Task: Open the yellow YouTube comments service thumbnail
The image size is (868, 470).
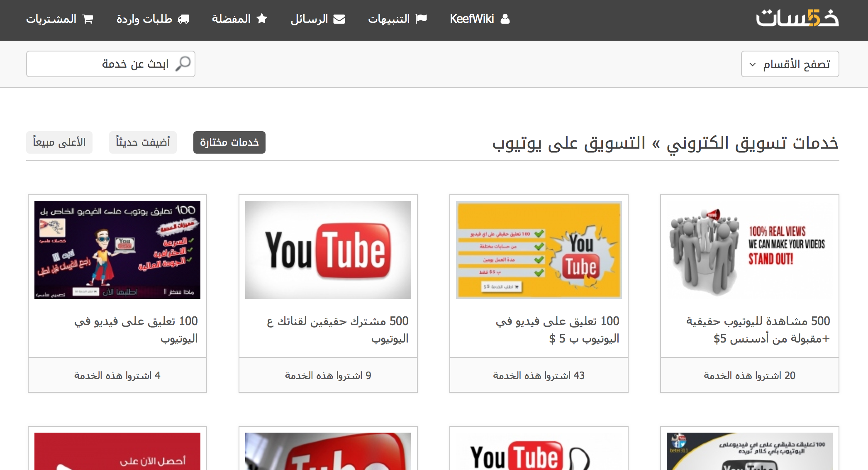Action: pyautogui.click(x=539, y=250)
